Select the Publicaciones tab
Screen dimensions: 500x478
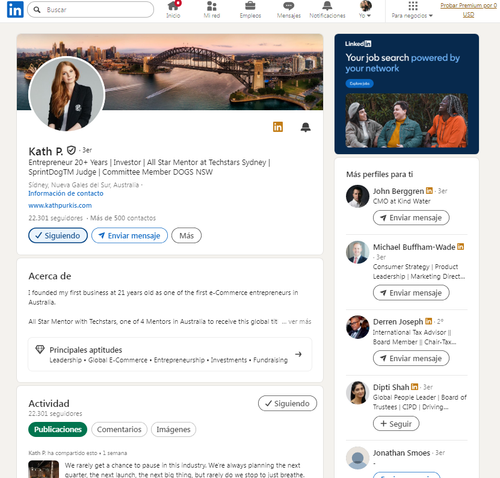[58, 429]
